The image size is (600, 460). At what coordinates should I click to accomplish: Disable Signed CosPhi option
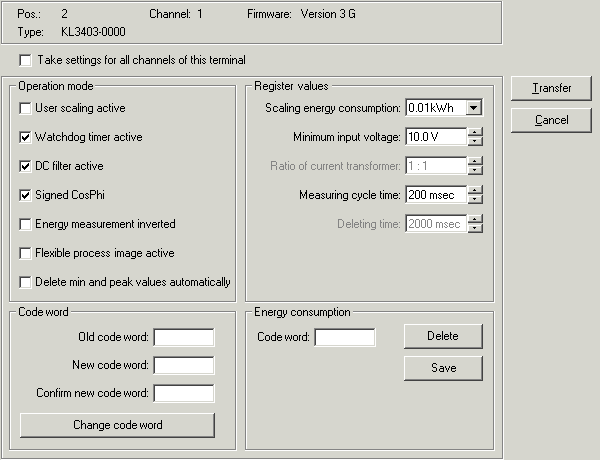click(25, 196)
